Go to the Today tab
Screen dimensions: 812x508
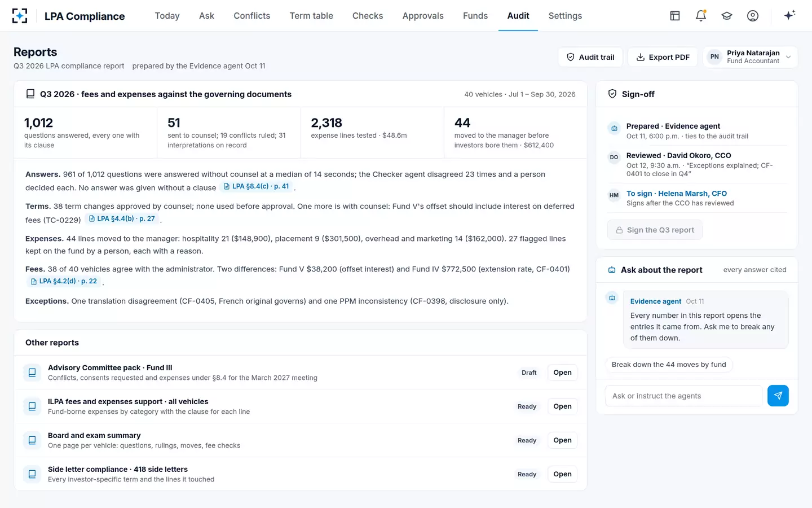pos(167,16)
